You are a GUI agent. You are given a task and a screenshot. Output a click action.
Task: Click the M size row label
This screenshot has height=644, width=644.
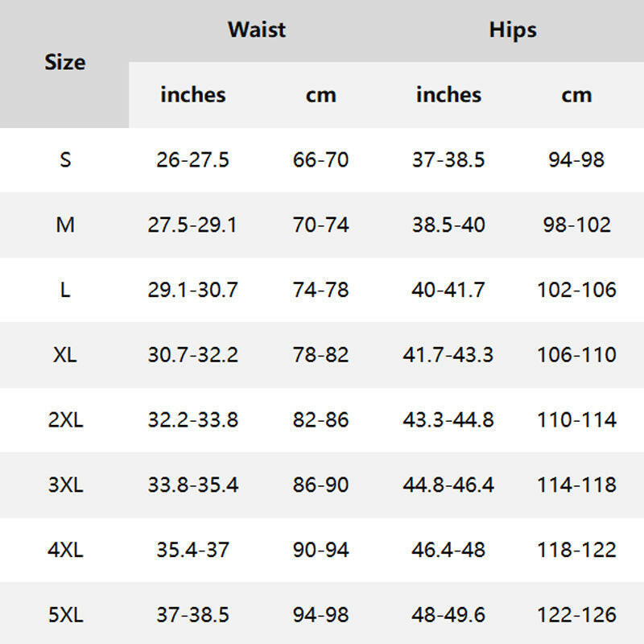pyautogui.click(x=65, y=225)
